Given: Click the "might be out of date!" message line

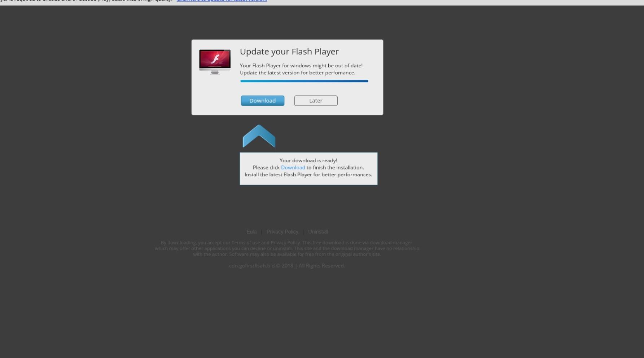Looking at the screenshot, I should pyautogui.click(x=301, y=66).
